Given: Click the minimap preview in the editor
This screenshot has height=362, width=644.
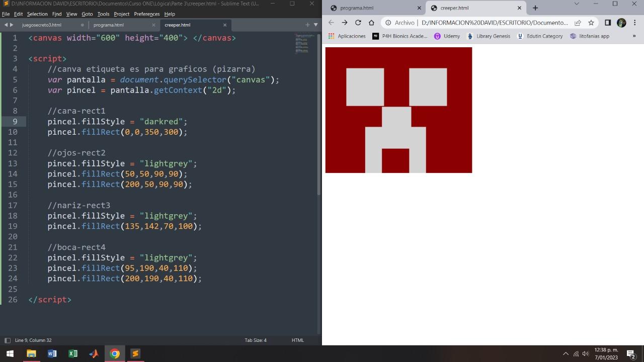Looking at the screenshot, I should 304,43.
